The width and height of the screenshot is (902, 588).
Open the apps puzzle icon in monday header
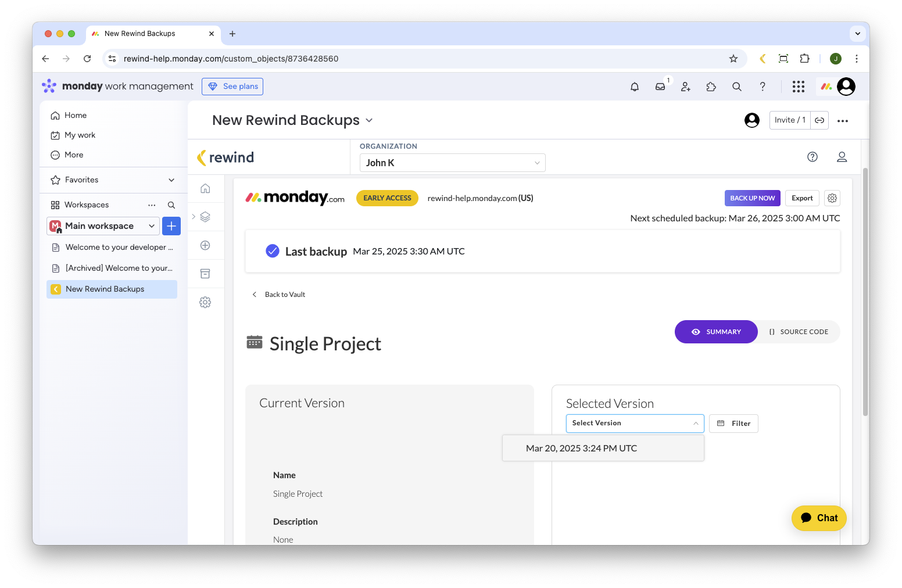(x=711, y=87)
